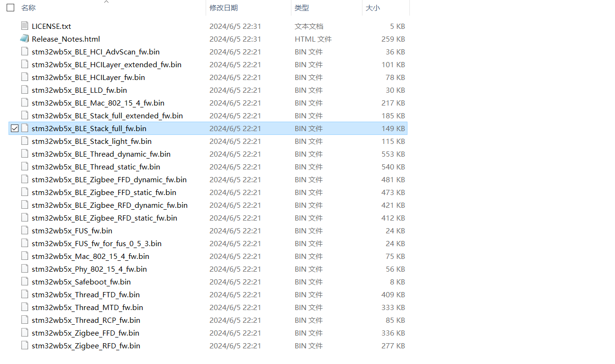615x364 pixels.
Task: Click icon of stm32wb5x_BLE_Stack_full_fw.bin
Action: 25,128
